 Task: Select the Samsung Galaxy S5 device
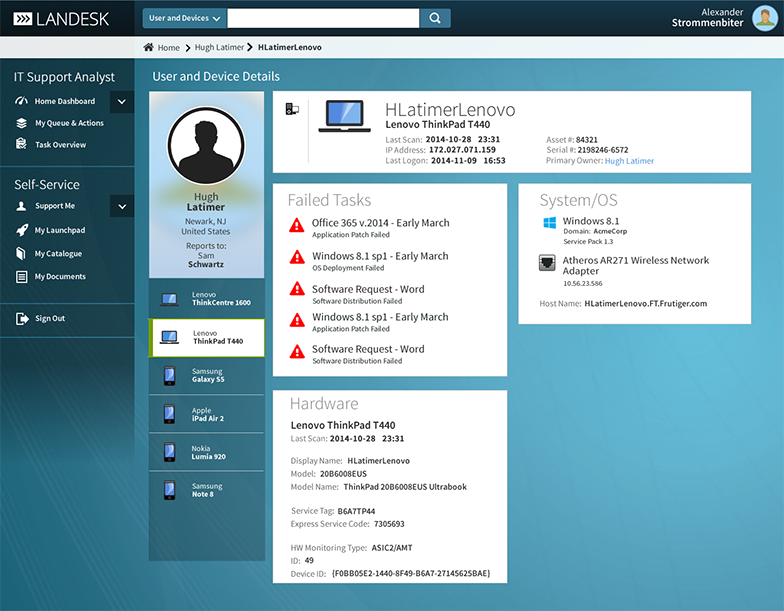(x=207, y=376)
